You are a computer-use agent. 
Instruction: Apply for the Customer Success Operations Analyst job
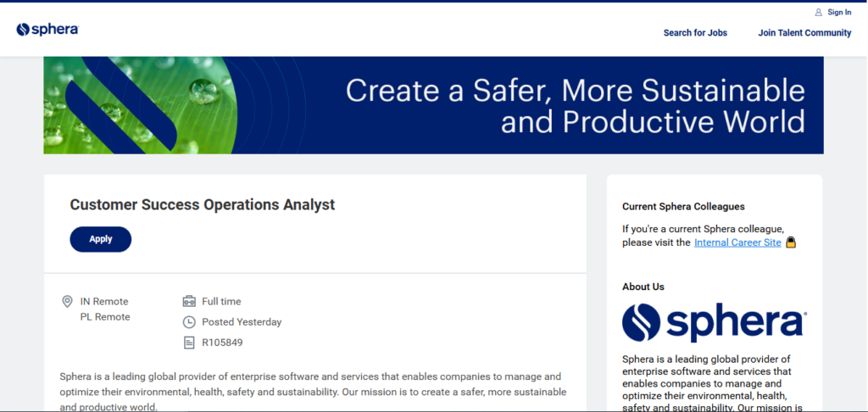(x=101, y=239)
